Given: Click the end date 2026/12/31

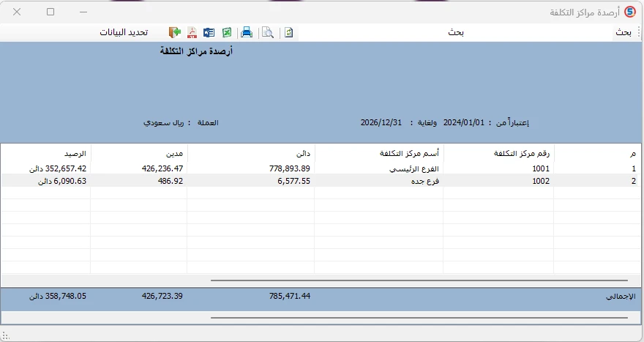Looking at the screenshot, I should pyautogui.click(x=381, y=122).
